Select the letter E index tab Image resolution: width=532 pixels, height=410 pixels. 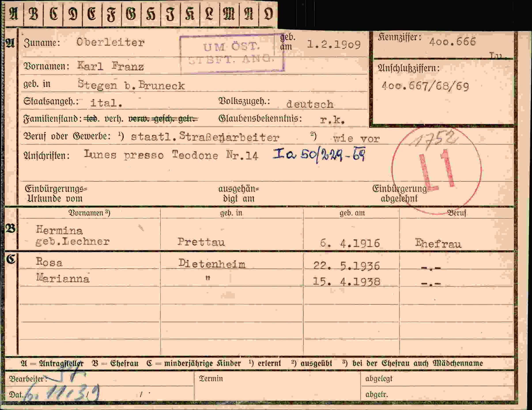92,14
